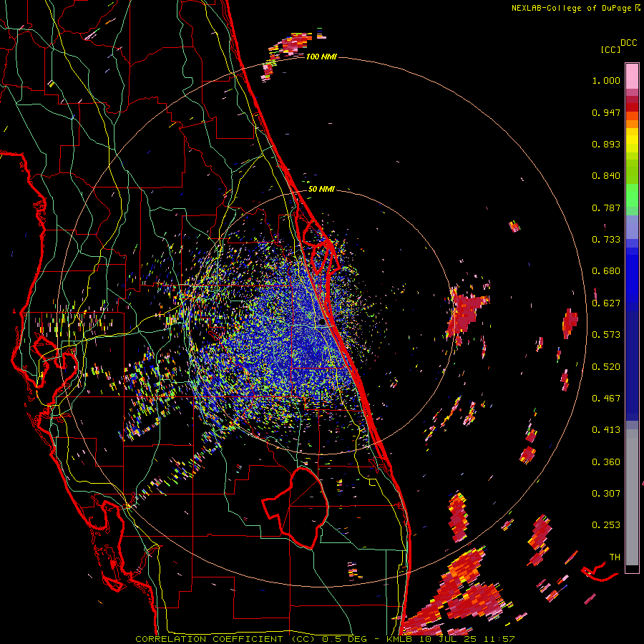The height and width of the screenshot is (644, 644).
Task: Click the [CC] units label
Action: (x=610, y=49)
